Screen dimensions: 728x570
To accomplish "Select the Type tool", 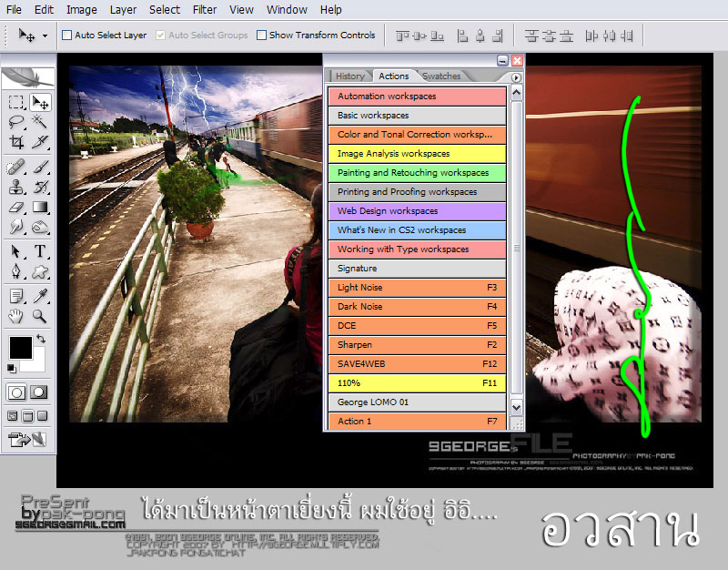I will tap(40, 251).
